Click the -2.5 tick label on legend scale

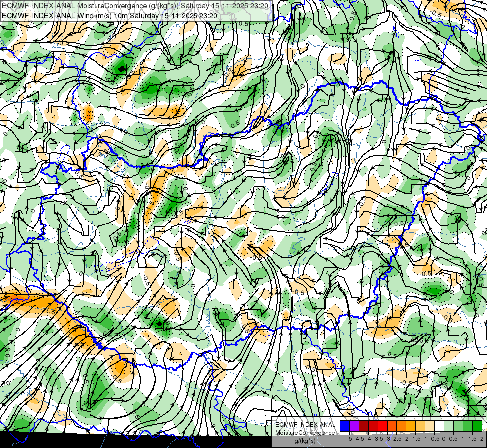click(x=396, y=439)
